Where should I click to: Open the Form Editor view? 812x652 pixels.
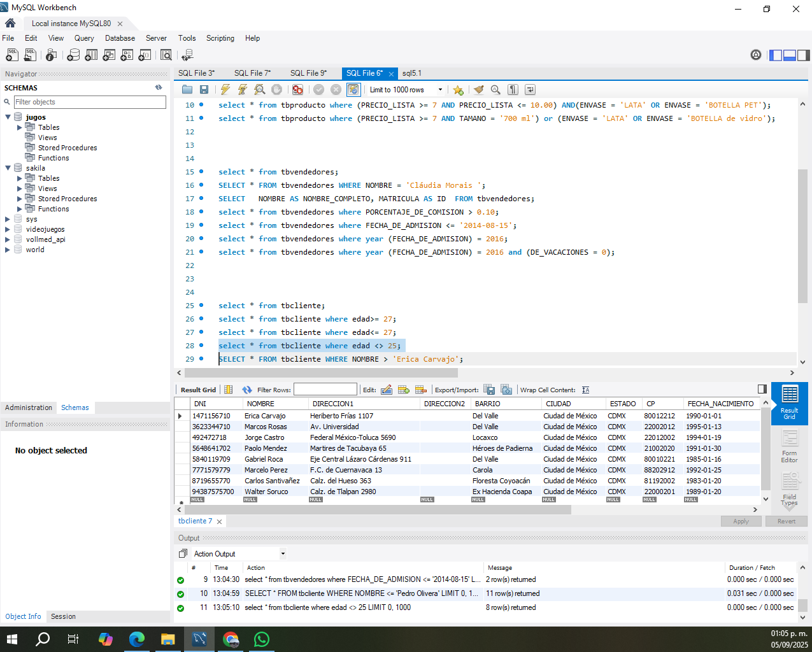click(x=789, y=446)
